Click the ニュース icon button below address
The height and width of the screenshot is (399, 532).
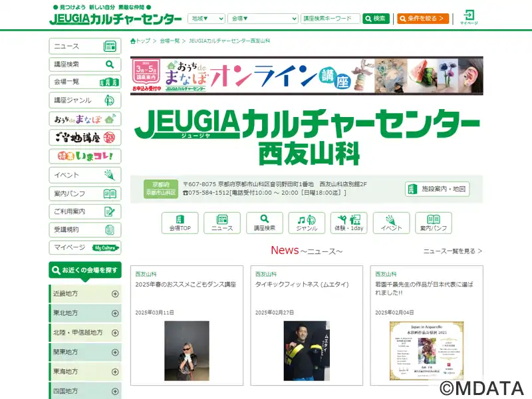click(222, 223)
